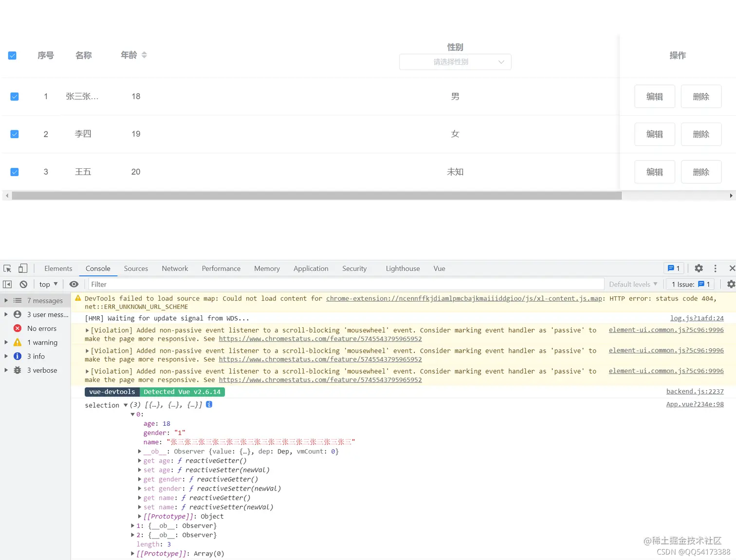Toggle the device toolbar icon
This screenshot has width=736, height=560.
point(23,269)
